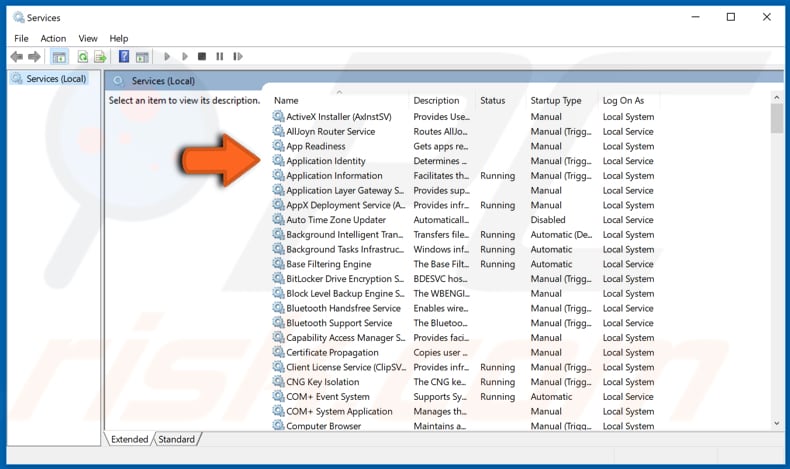
Task: Select Computer Browser service row
Action: tap(464, 426)
